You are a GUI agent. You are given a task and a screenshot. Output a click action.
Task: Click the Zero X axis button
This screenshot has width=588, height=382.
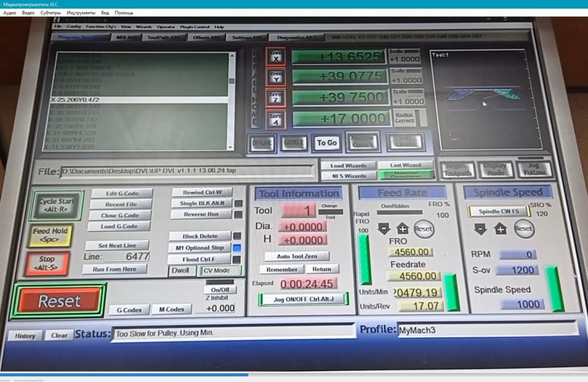pos(275,57)
